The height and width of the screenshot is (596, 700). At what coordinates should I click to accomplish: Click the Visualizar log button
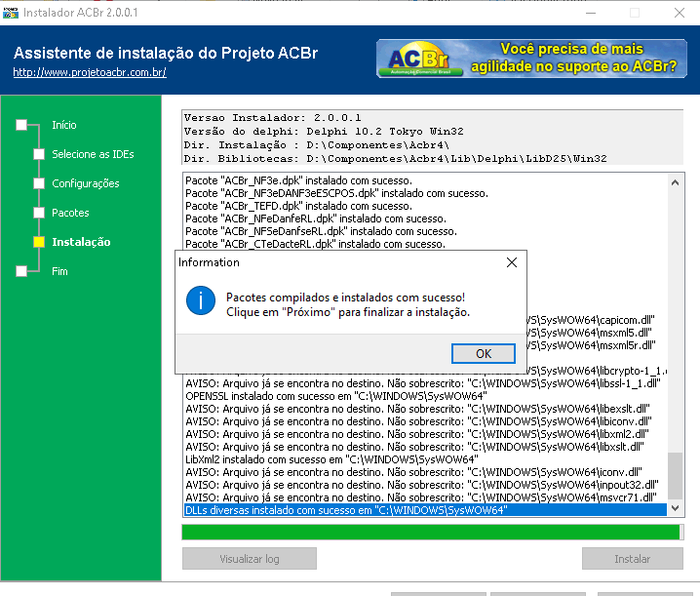coord(250,559)
